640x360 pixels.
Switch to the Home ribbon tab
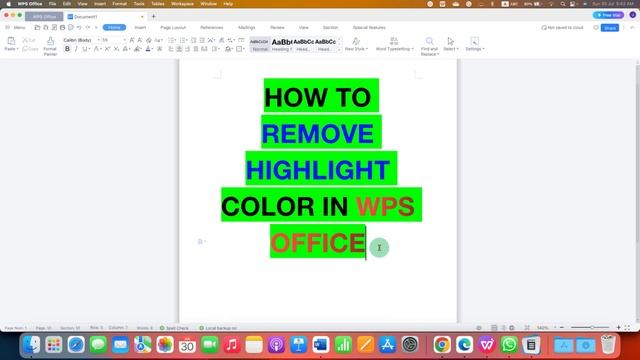point(114,27)
